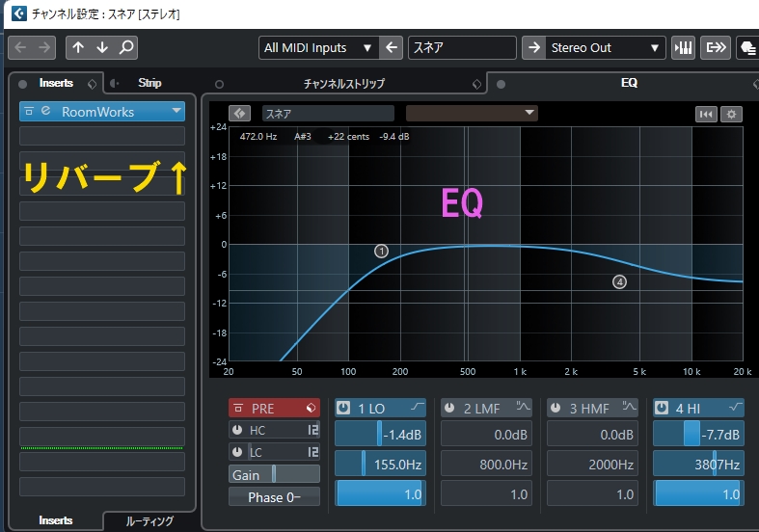The width and height of the screenshot is (759, 532).
Task: Click the 1 LO filter type shelf icon
Action: coord(418,408)
